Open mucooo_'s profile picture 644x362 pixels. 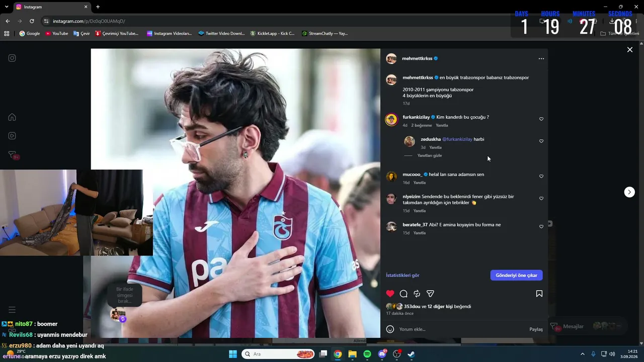(x=391, y=176)
